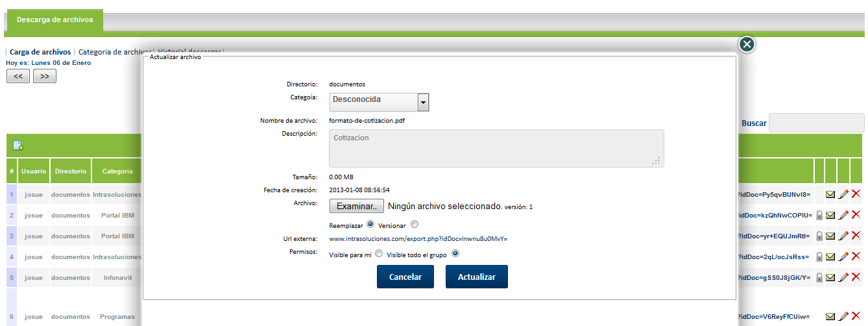
Task: Focus the Buscar search field
Action: tap(816, 123)
